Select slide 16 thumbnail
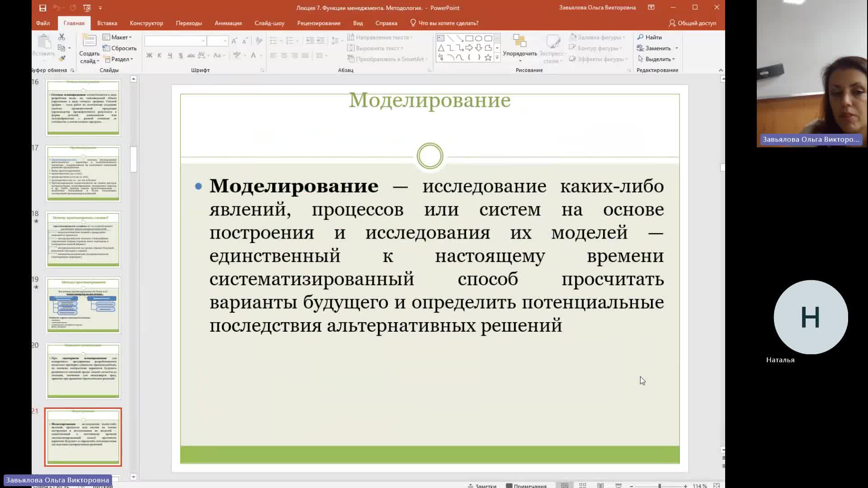The width and height of the screenshot is (868, 488). [x=83, y=108]
